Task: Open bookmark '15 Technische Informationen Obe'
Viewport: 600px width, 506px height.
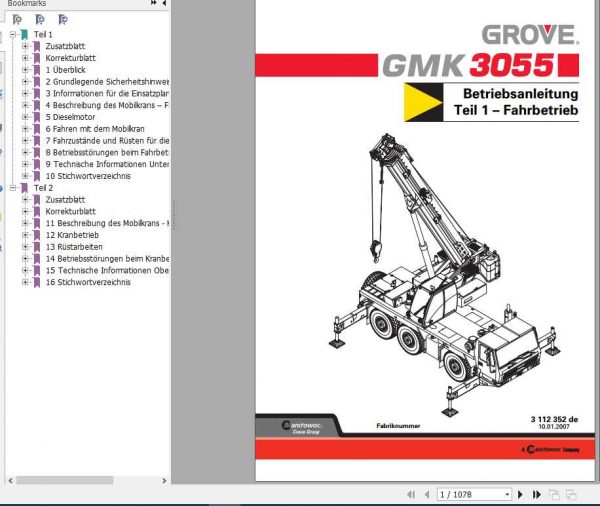Action: click(x=107, y=271)
